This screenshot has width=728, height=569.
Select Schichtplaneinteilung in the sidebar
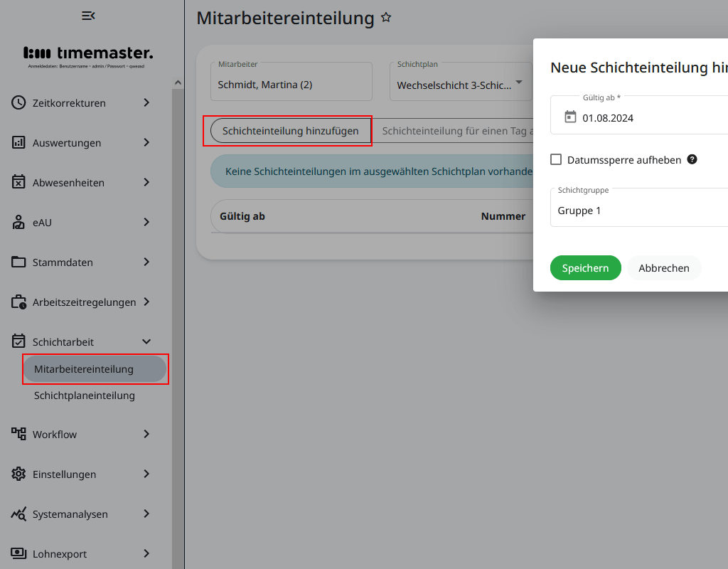(85, 395)
